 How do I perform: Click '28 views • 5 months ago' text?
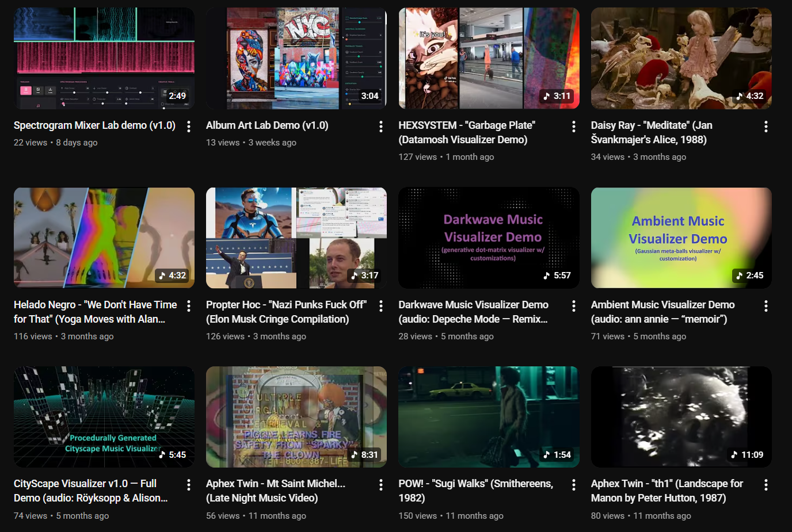pos(446,336)
